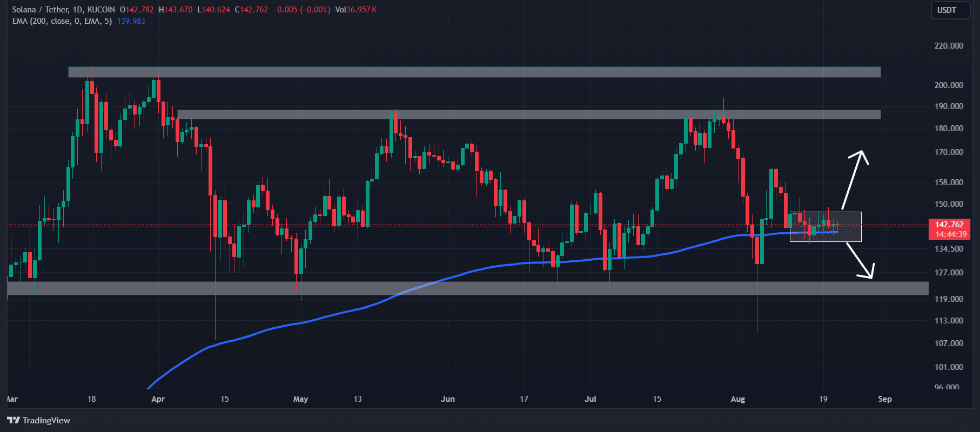This screenshot has width=980, height=432.
Task: Click the 127.000 price axis label
Action: coord(949,272)
